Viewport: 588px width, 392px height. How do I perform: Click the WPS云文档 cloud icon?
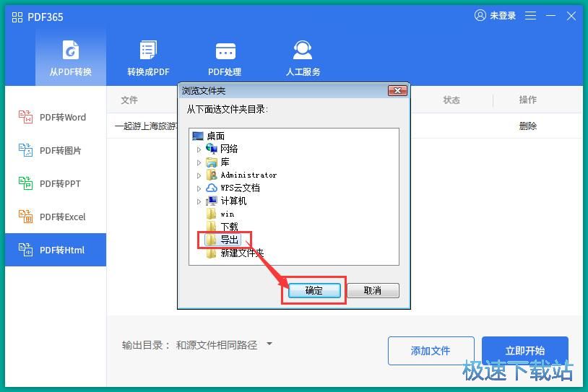click(x=212, y=188)
